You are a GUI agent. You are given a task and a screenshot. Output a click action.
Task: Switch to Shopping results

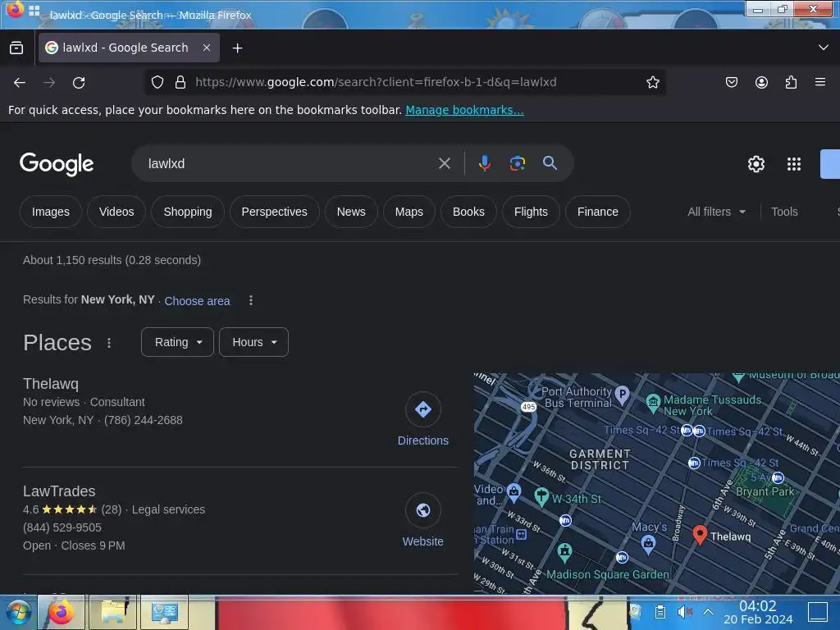[x=188, y=212]
